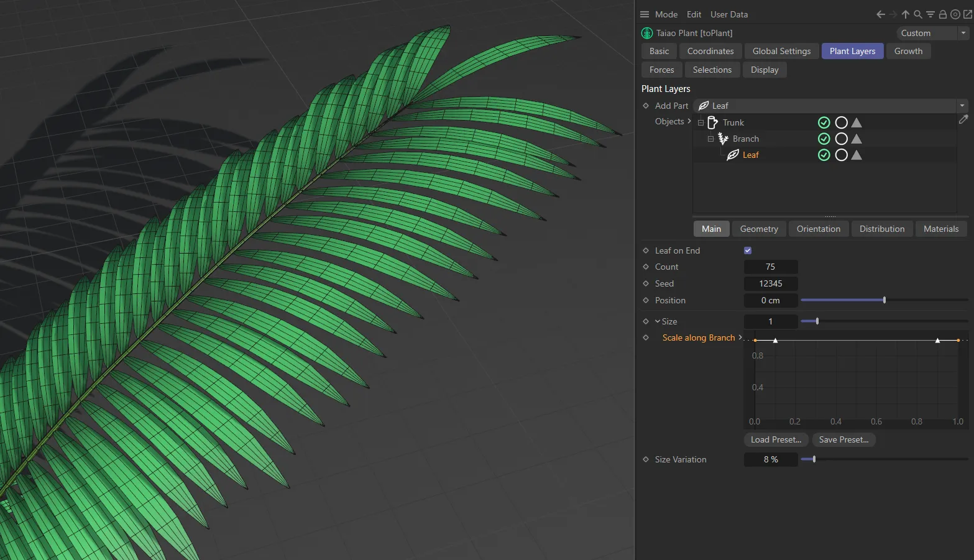Click the lock icon in top toolbar
Screen dimensions: 974x560
(942, 14)
